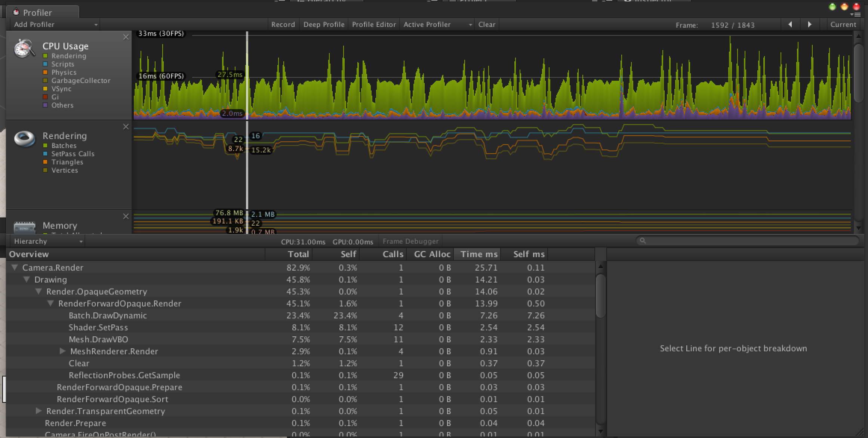Collapse Render.OpaqueGeometry row
868x438 pixels.
tap(39, 292)
